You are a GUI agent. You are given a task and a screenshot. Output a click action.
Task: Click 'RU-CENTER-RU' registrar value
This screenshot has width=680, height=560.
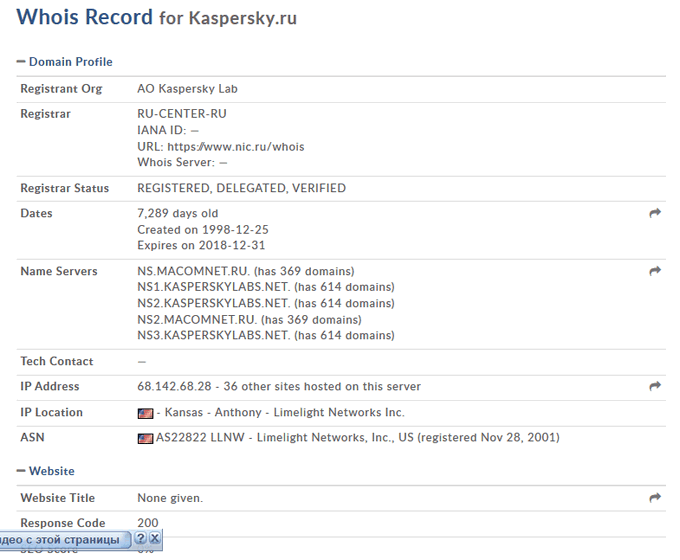tap(182, 114)
